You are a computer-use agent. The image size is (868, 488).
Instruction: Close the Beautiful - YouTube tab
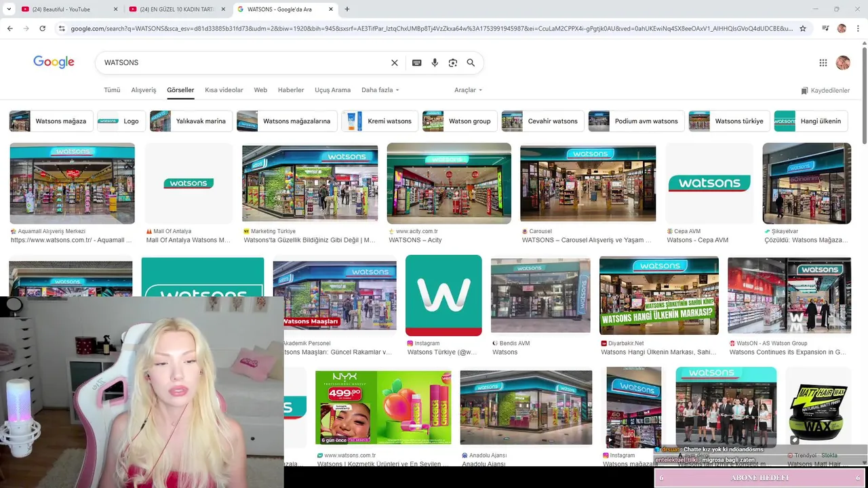[115, 9]
